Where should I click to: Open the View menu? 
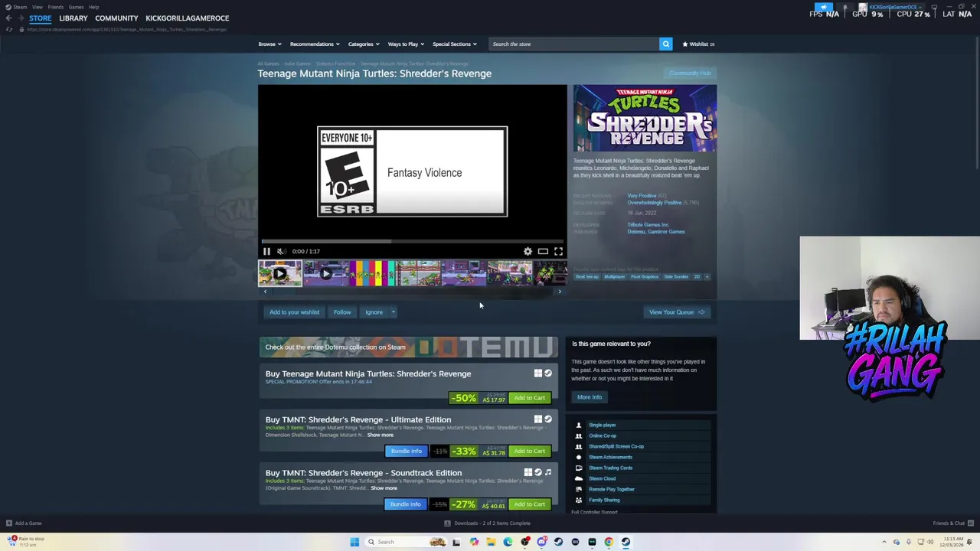pyautogui.click(x=37, y=7)
